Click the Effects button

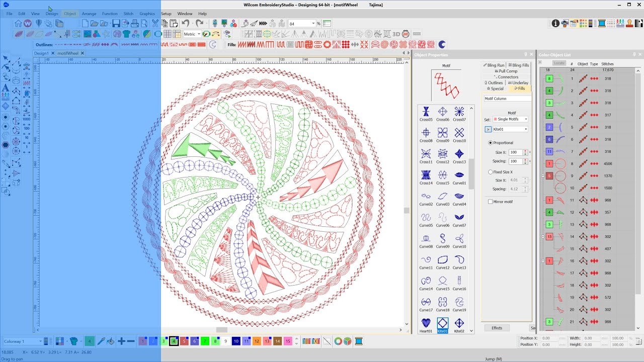coord(497,328)
